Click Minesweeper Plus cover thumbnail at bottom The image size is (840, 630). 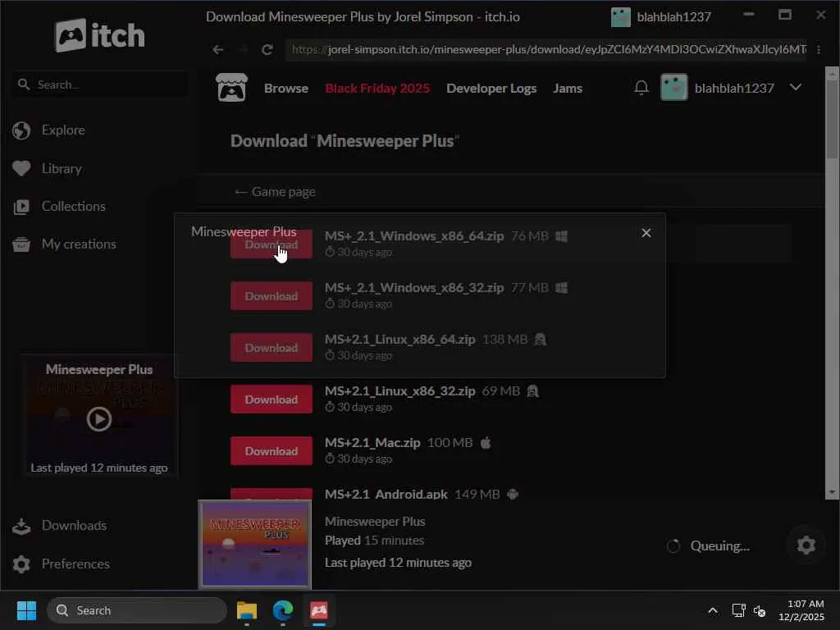254,545
